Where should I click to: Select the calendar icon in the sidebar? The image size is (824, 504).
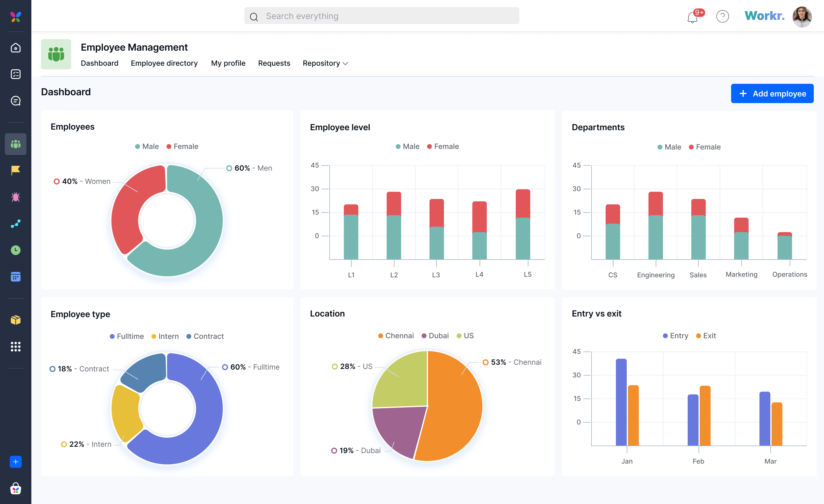16,276
